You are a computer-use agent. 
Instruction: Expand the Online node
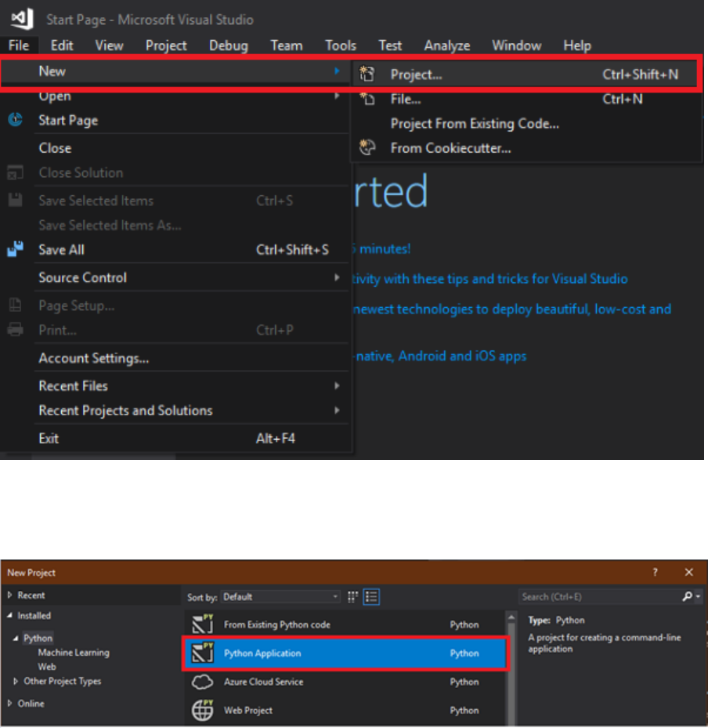(9, 703)
